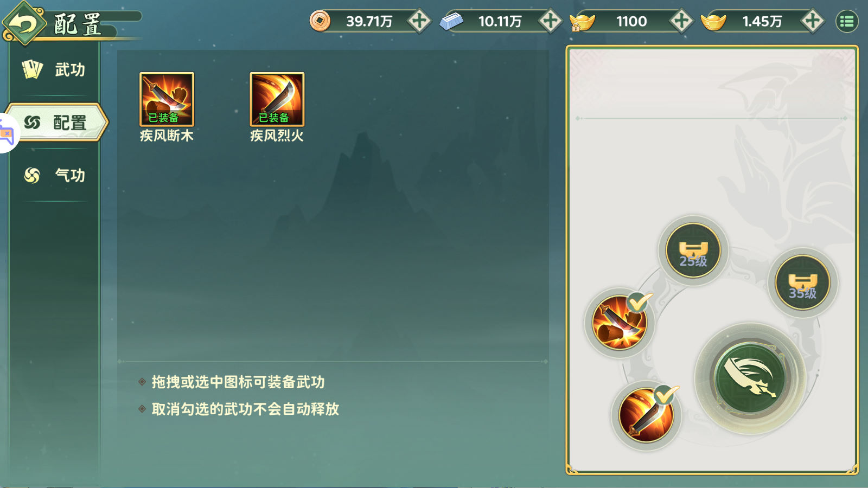Select the 疾风断木 skill icon in list
The height and width of the screenshot is (488, 868).
167,99
